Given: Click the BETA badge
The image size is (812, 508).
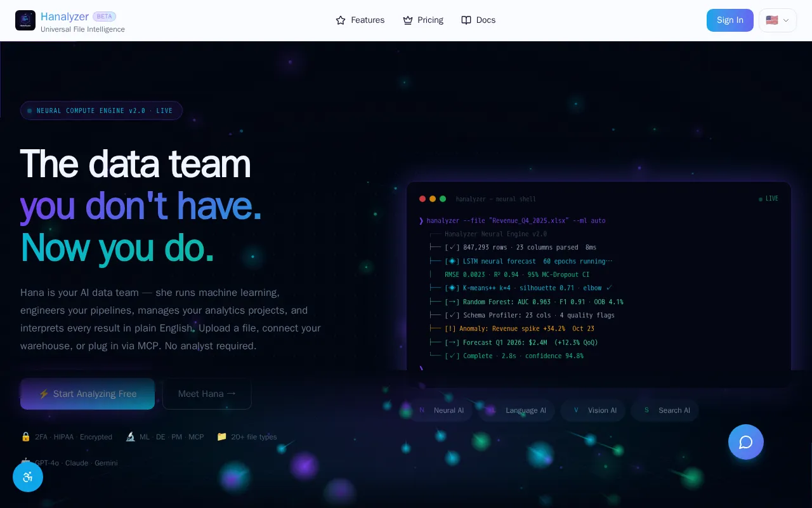Looking at the screenshot, I should click(x=104, y=17).
